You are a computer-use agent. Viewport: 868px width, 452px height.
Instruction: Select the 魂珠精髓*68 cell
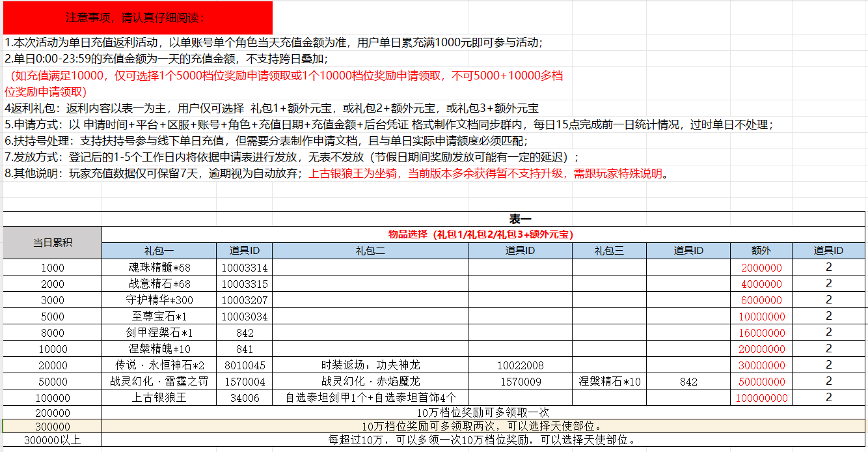click(159, 267)
